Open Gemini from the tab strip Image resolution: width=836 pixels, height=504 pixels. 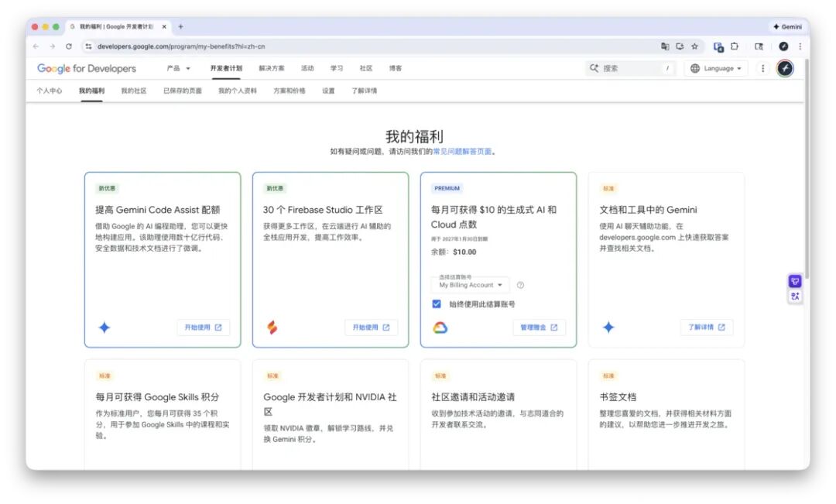tap(787, 26)
